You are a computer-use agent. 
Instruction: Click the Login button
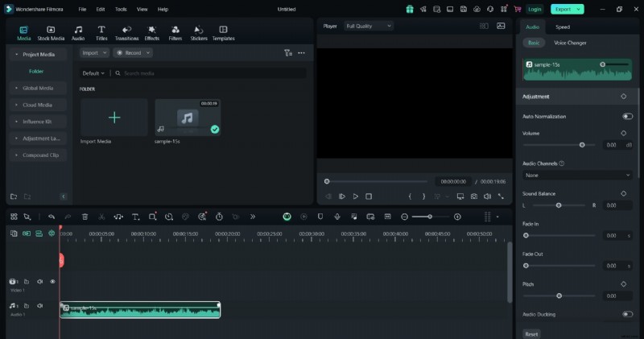point(535,9)
